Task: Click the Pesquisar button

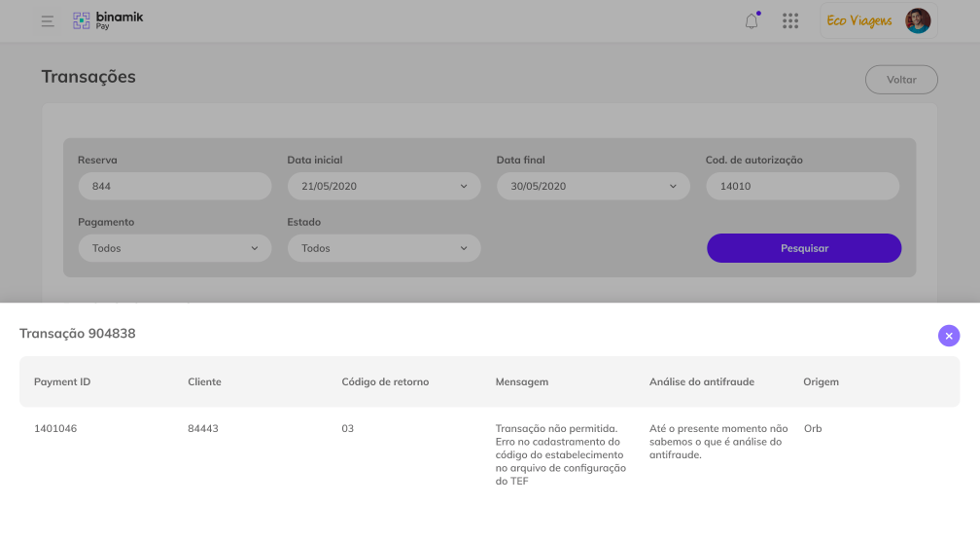Action: coord(804,248)
